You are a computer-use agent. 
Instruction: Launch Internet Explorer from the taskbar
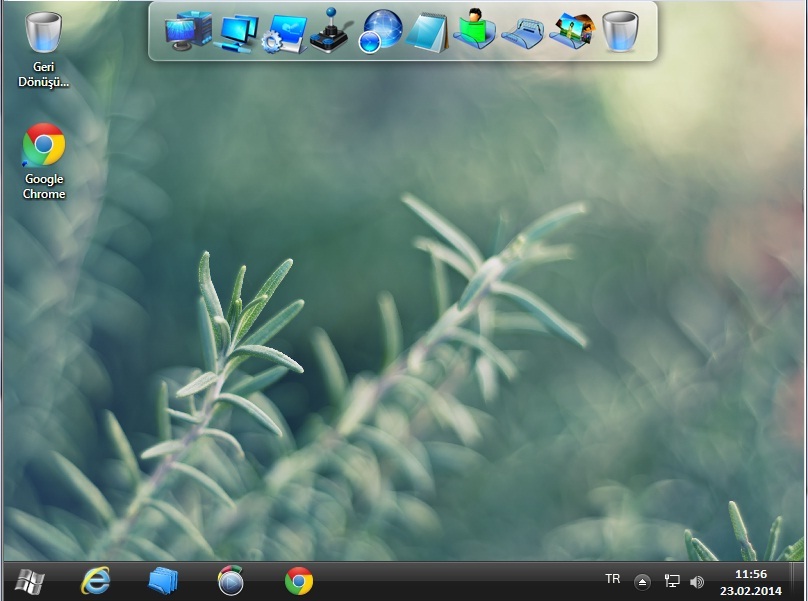click(x=96, y=581)
